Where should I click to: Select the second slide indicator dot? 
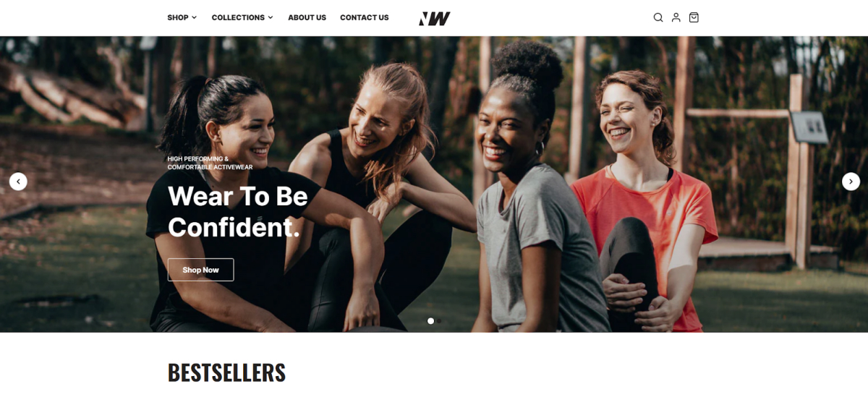coord(439,320)
